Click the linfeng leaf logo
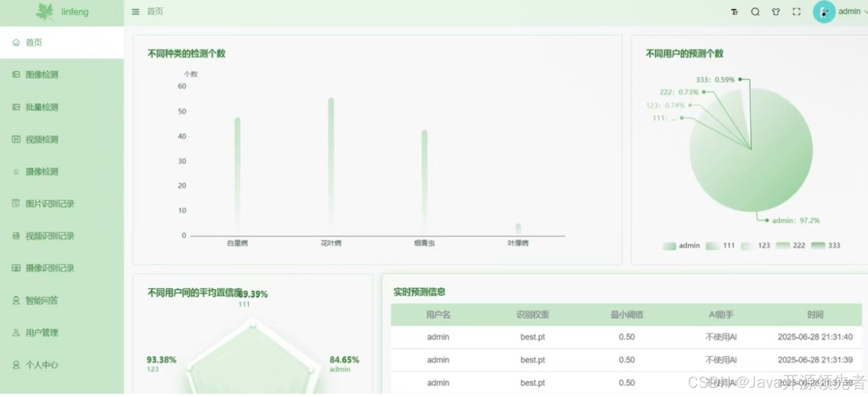The image size is (868, 397). pyautogui.click(x=45, y=11)
